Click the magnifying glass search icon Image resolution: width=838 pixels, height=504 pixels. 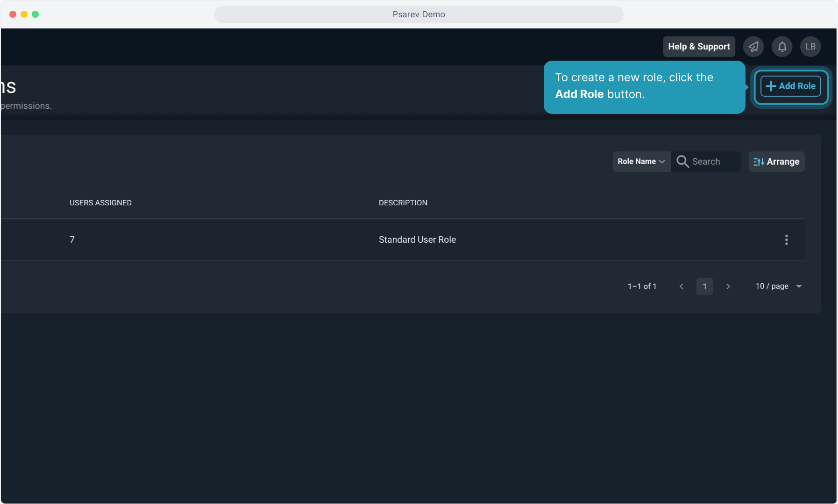click(x=682, y=161)
